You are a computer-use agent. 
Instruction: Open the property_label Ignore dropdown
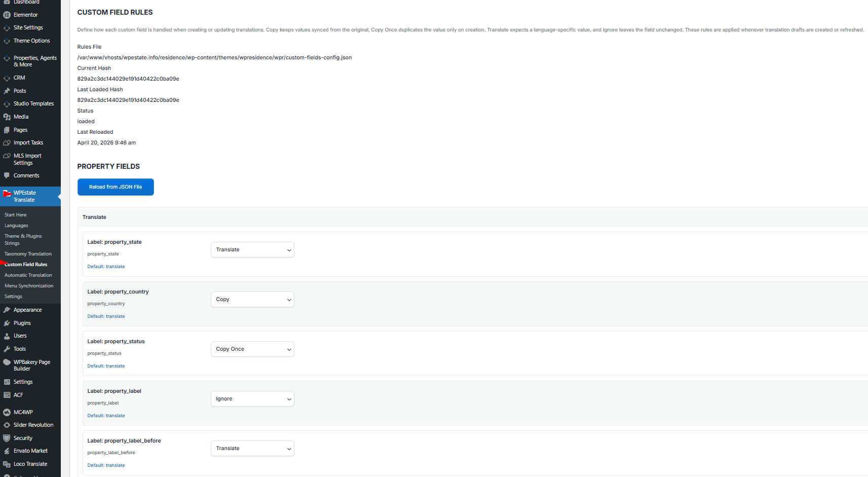point(252,399)
